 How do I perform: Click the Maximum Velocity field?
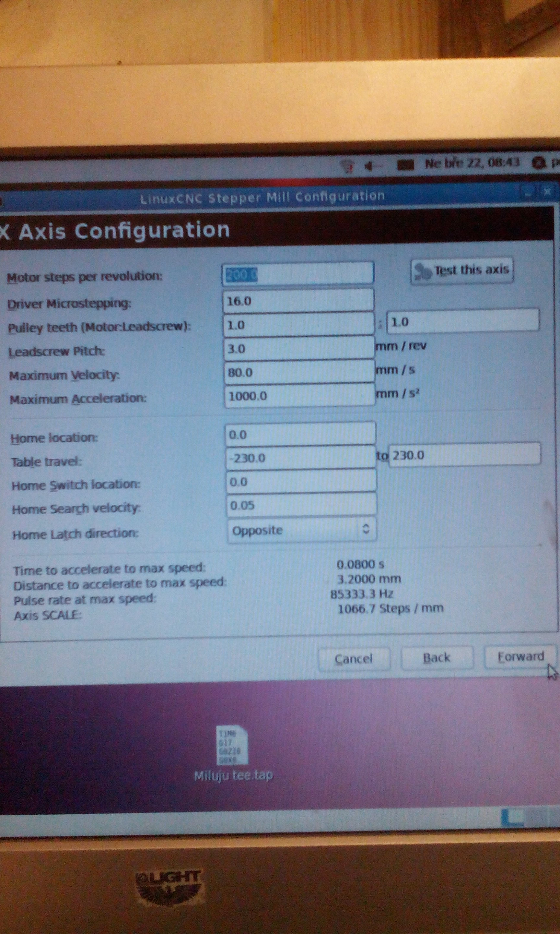pos(299,372)
